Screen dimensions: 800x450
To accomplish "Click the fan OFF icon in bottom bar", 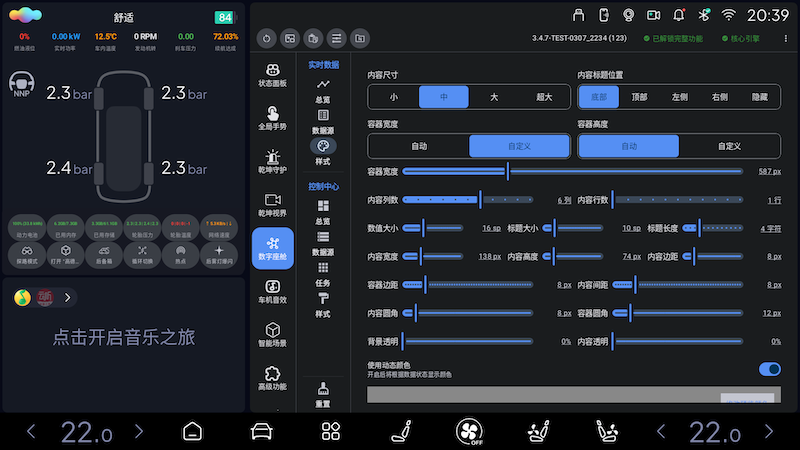I will tap(469, 432).
